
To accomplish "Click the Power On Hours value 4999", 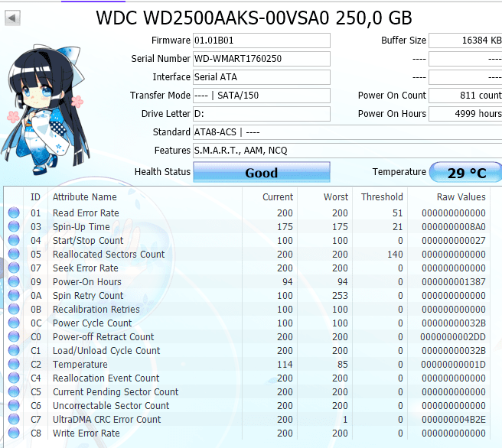I will pyautogui.click(x=465, y=114).
